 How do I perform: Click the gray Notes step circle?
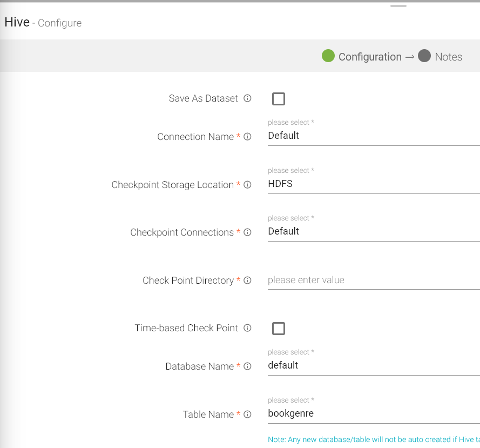tap(424, 56)
